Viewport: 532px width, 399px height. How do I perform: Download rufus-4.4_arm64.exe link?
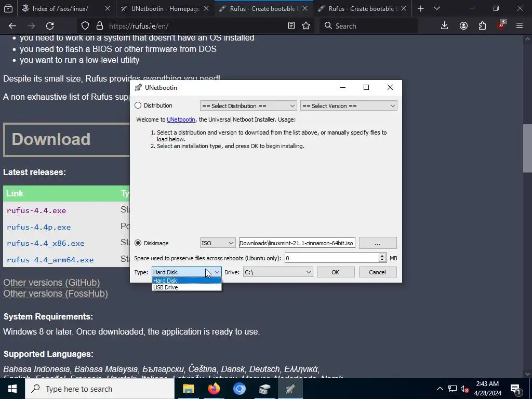(x=50, y=260)
